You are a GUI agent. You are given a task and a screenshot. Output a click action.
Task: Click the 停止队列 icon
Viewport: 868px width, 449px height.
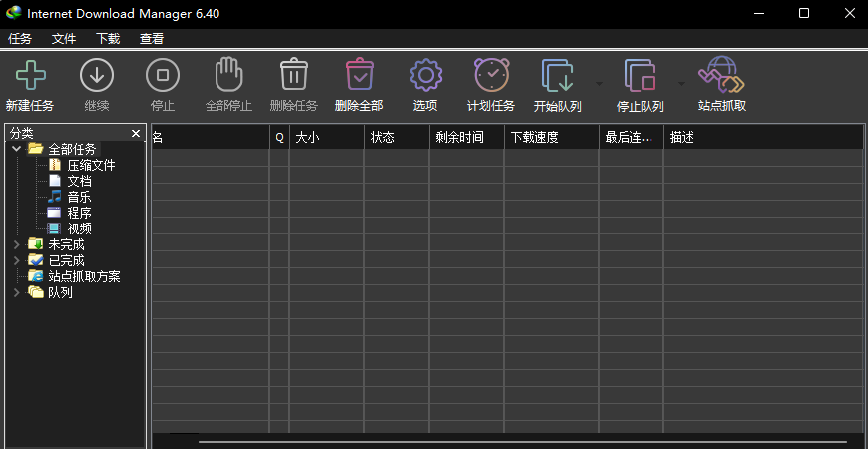(640, 75)
